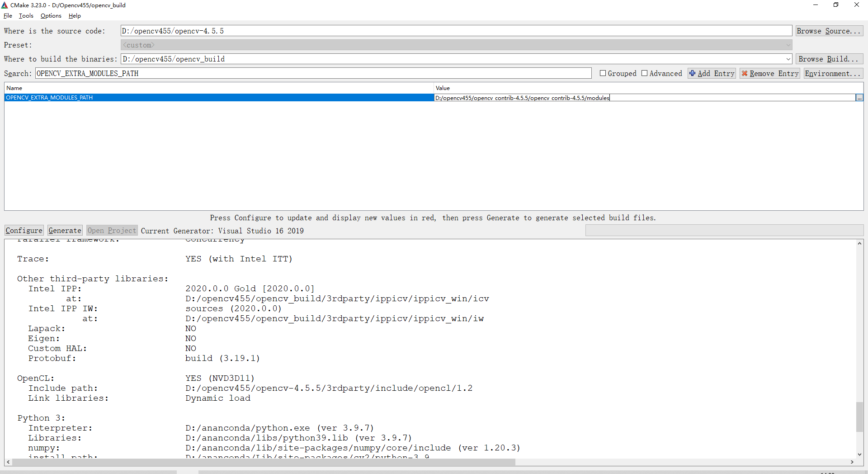This screenshot has height=474, width=868.
Task: Click the Browse Build button
Action: (x=829, y=59)
